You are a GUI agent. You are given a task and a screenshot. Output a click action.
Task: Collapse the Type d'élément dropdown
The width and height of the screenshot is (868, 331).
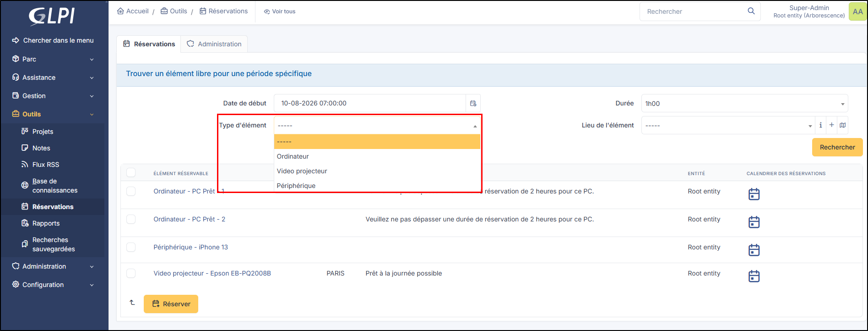coord(377,125)
